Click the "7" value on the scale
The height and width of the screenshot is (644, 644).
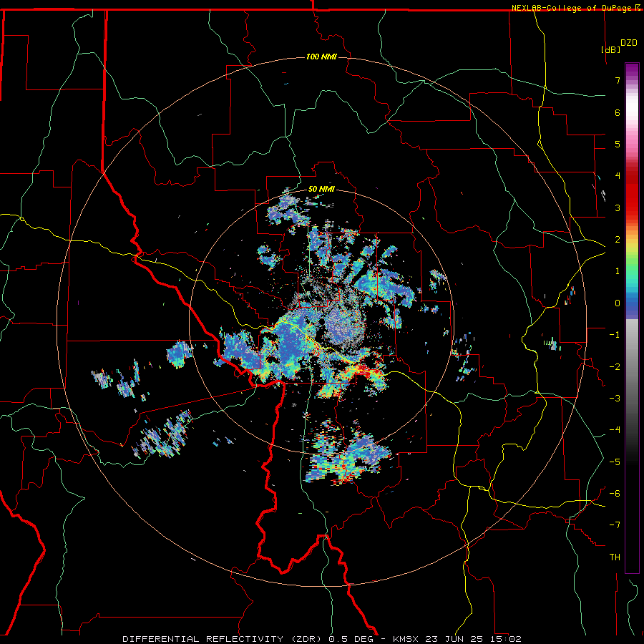618,80
